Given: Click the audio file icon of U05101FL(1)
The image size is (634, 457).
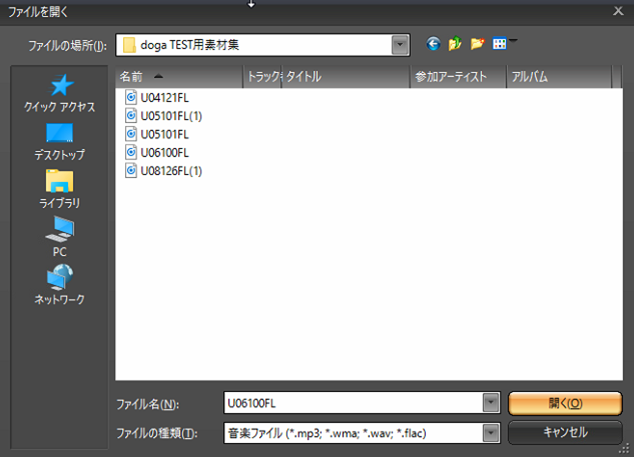Looking at the screenshot, I should 131,116.
